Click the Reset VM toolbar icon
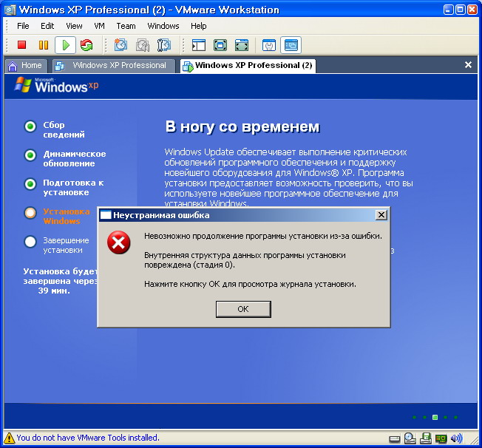The height and width of the screenshot is (448, 482). [x=86, y=45]
